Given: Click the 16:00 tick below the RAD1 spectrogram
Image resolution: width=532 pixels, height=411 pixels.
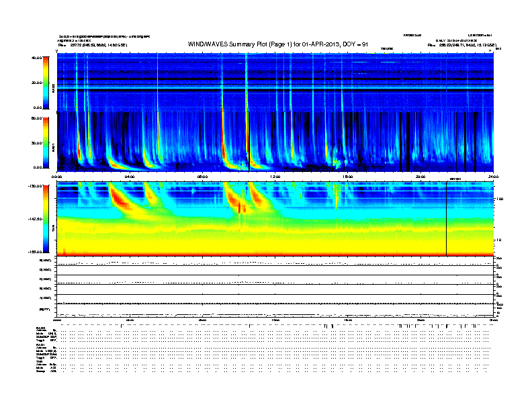Looking at the screenshot, I should [348, 177].
